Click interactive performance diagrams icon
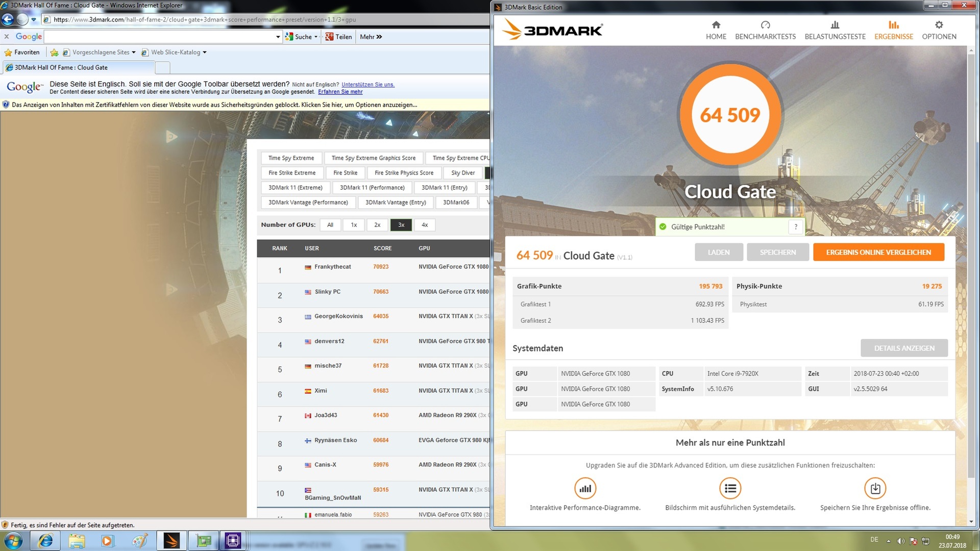 coord(585,488)
